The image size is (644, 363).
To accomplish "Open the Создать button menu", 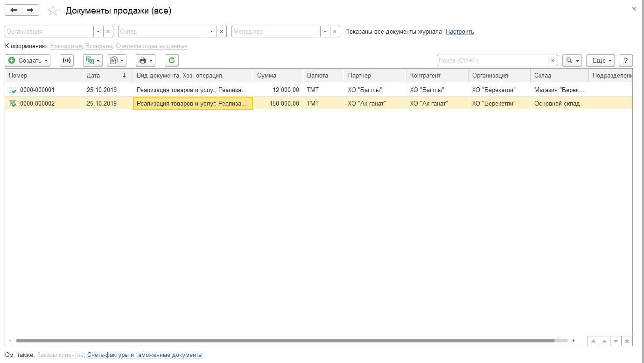I will (x=28, y=60).
